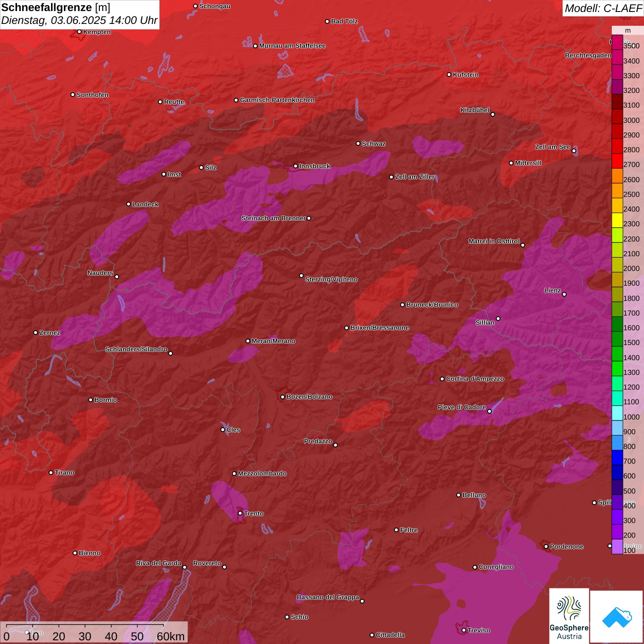Click the Modell: C-LAEF label
The width and height of the screenshot is (644, 644).
[603, 8]
